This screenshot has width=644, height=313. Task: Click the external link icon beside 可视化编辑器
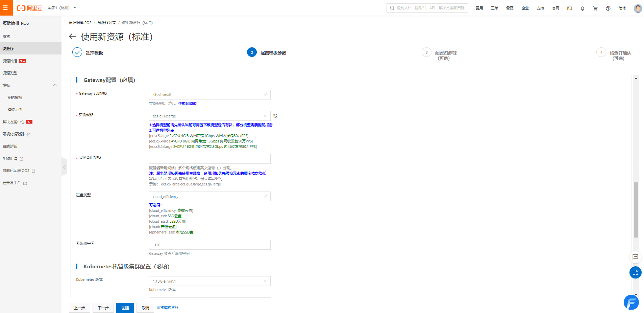click(29, 134)
